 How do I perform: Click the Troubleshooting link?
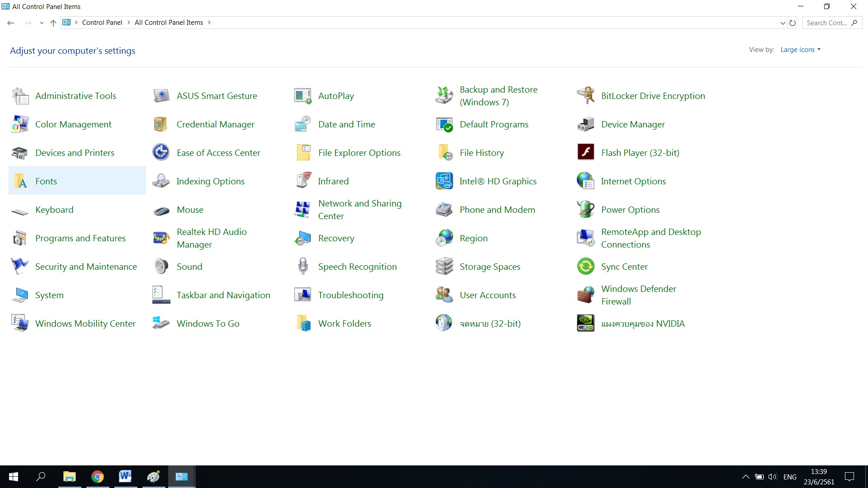click(x=351, y=295)
